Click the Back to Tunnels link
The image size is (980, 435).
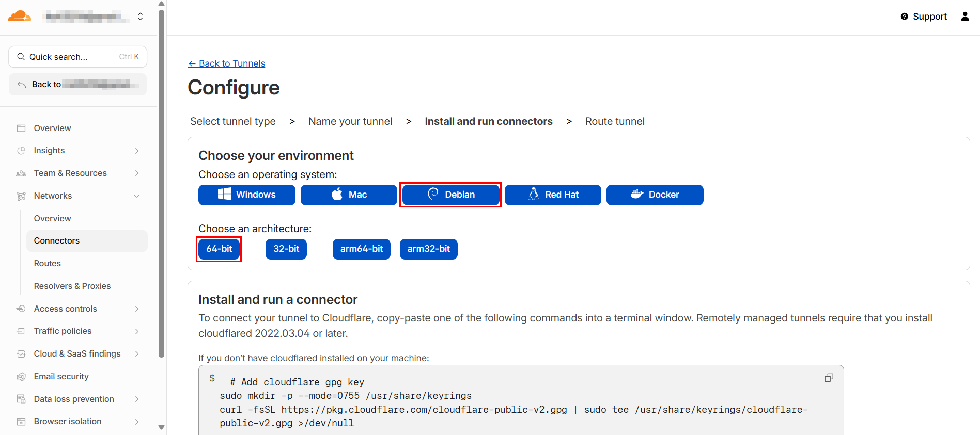pyautogui.click(x=227, y=63)
